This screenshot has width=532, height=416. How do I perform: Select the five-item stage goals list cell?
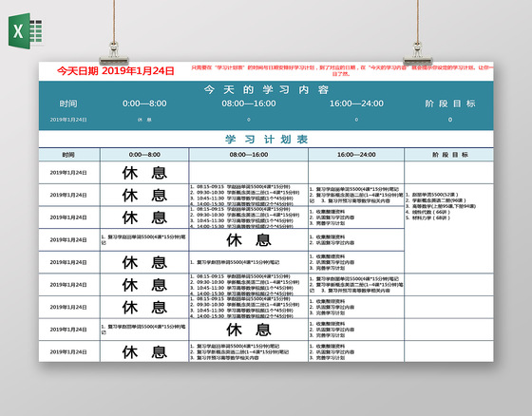point(449,228)
